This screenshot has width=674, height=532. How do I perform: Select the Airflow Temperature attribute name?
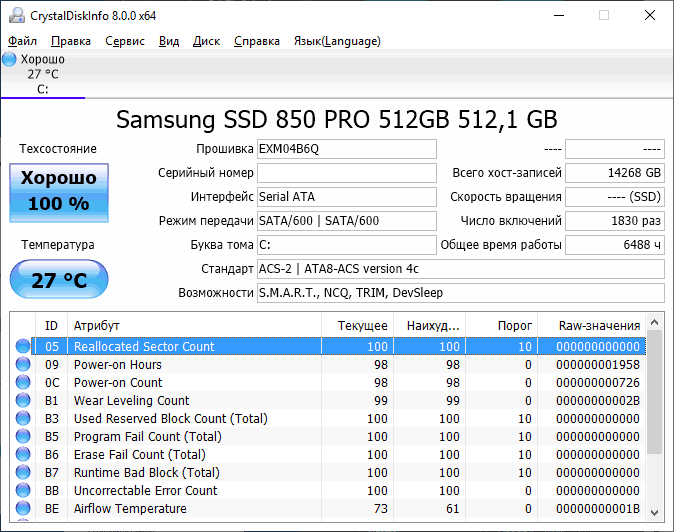[130, 509]
